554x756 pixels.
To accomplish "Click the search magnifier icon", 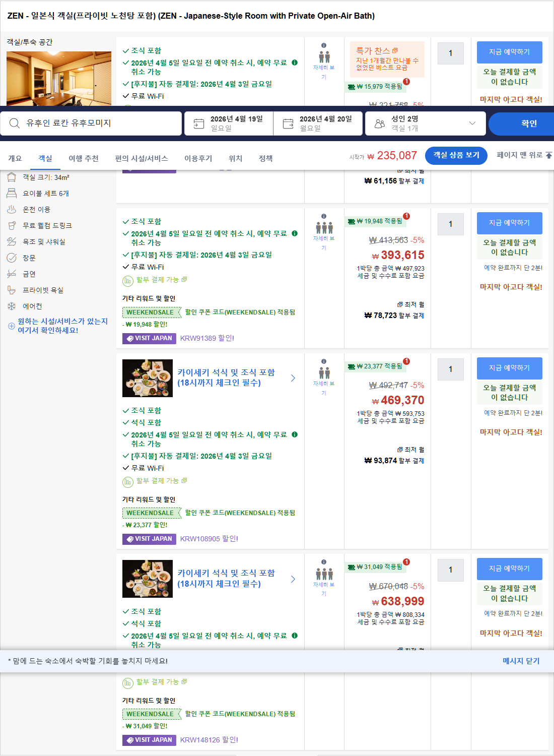I will [x=14, y=123].
